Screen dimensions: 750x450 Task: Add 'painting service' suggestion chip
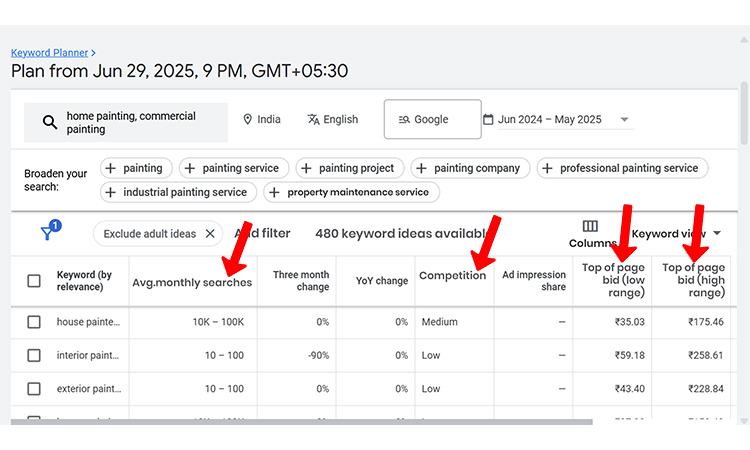[234, 168]
